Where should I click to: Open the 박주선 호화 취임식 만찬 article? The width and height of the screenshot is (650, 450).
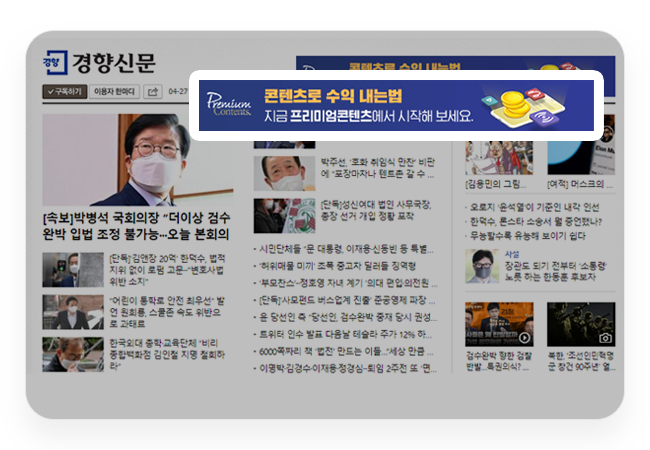tap(377, 168)
